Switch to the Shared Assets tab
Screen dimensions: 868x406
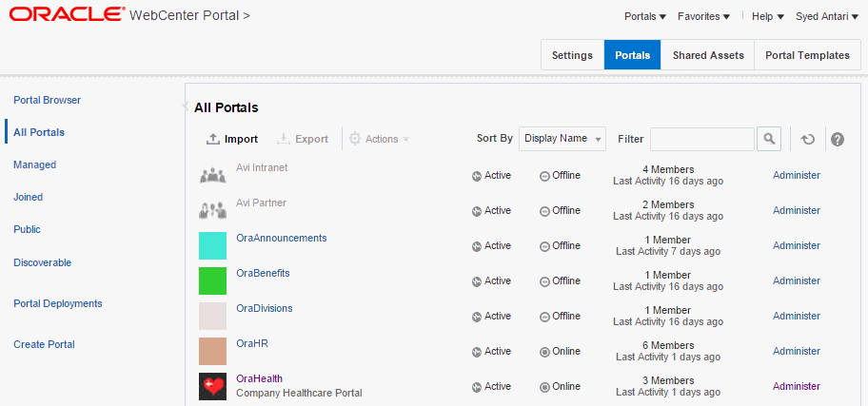coord(708,55)
